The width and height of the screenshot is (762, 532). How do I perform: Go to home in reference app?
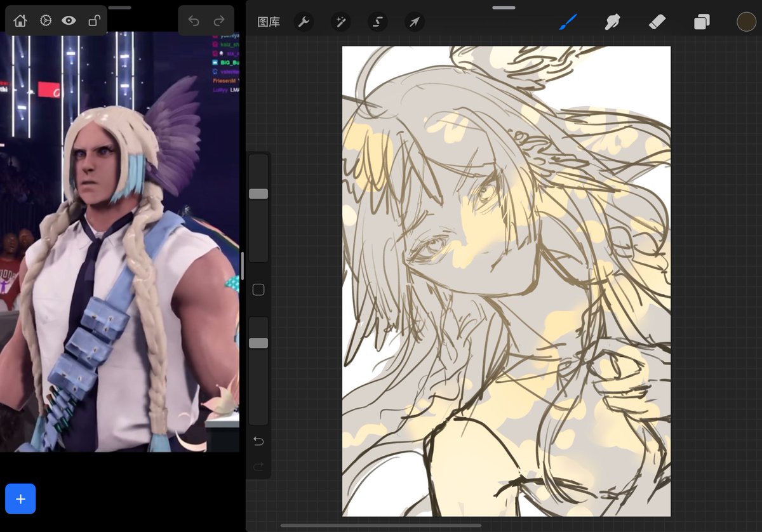(x=20, y=21)
